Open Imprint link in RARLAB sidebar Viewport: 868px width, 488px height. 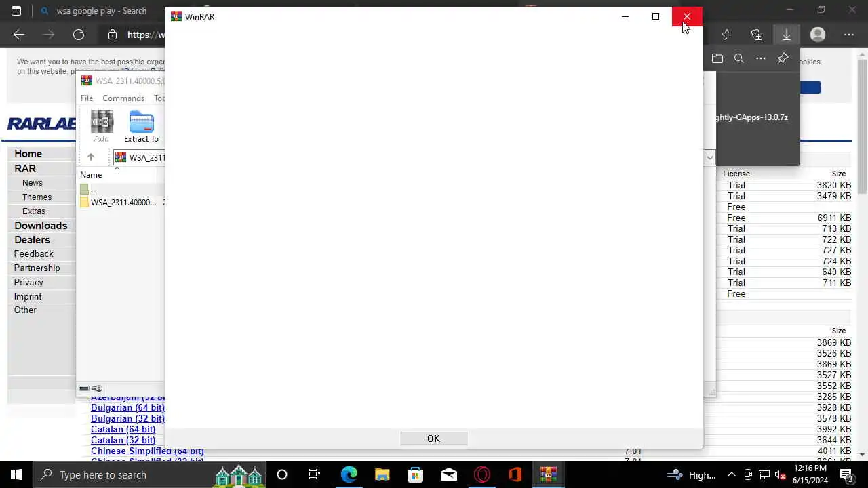tap(28, 297)
